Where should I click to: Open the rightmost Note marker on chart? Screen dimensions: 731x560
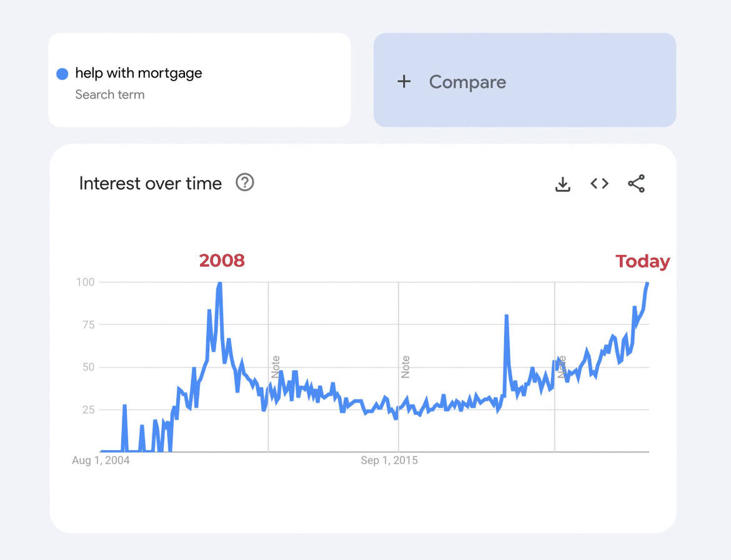[x=562, y=367]
